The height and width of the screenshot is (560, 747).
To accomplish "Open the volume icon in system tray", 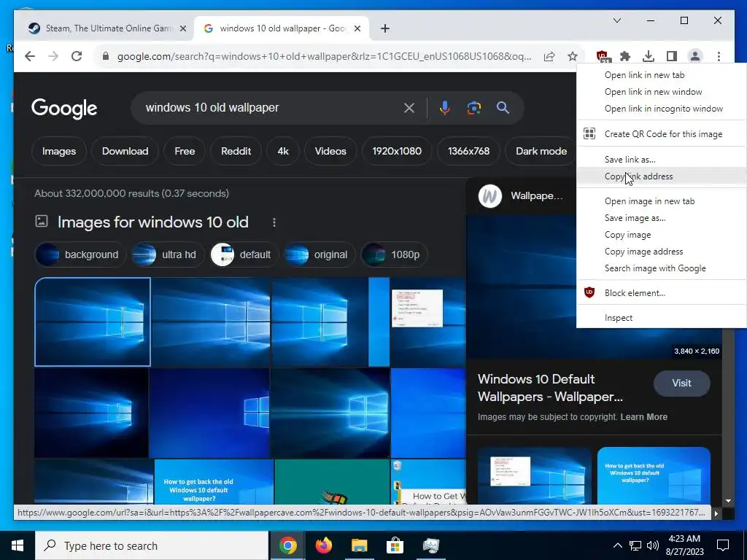I will pos(653,545).
